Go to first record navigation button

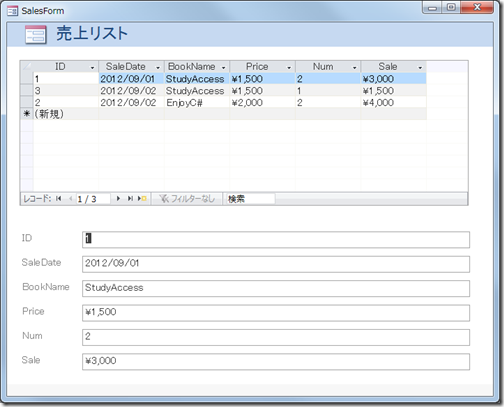[59, 199]
